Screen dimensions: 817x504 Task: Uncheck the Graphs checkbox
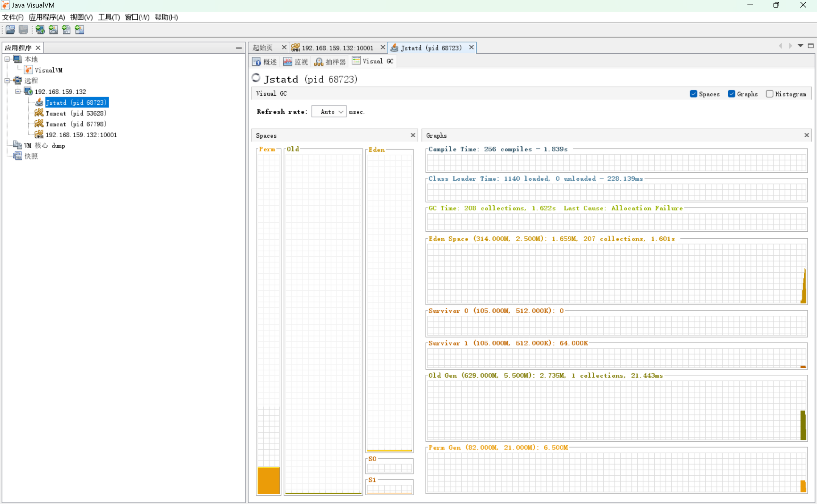tap(731, 94)
